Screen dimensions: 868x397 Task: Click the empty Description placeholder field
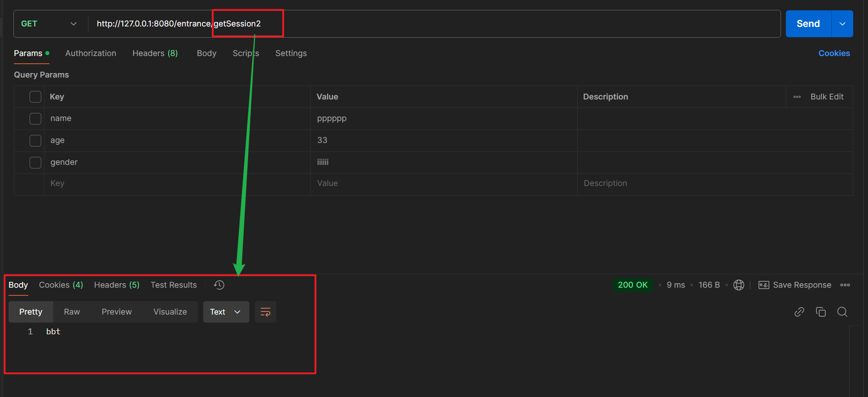coord(715,184)
